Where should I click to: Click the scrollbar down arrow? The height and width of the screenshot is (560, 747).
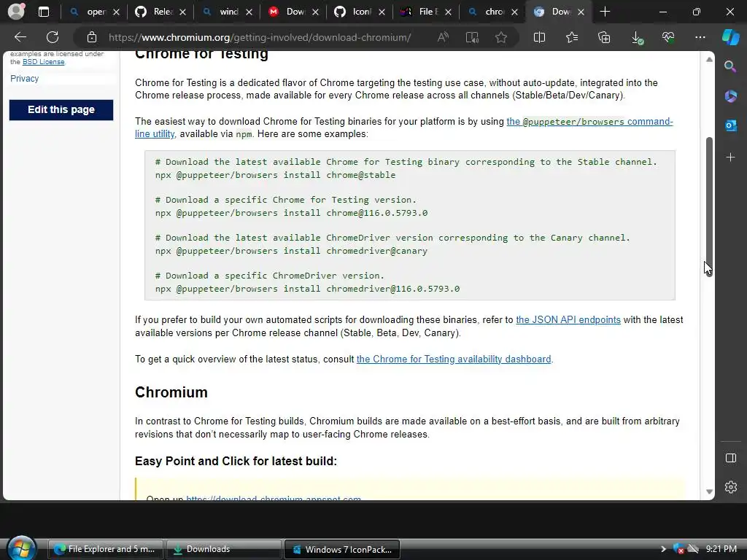(709, 491)
